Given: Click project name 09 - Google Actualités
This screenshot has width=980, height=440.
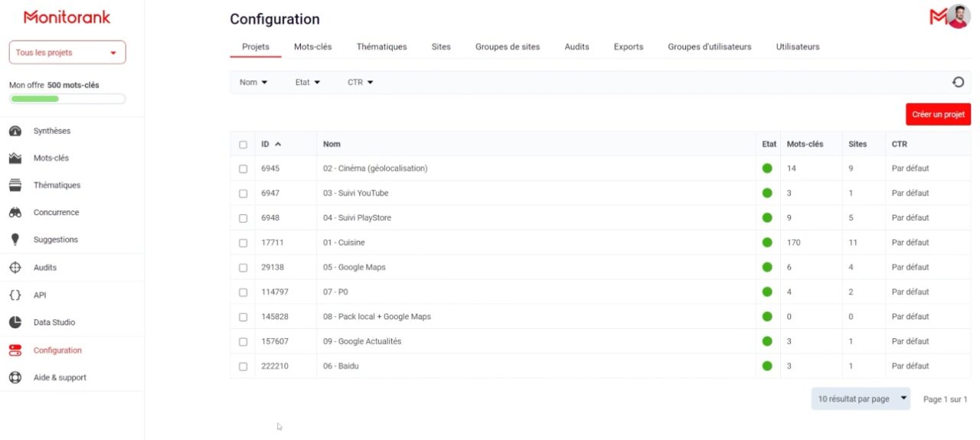Looking at the screenshot, I should (362, 341).
